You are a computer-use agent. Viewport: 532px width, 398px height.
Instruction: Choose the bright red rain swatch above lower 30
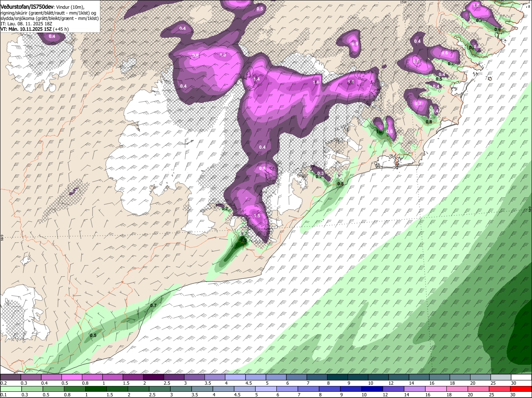tap(521, 389)
